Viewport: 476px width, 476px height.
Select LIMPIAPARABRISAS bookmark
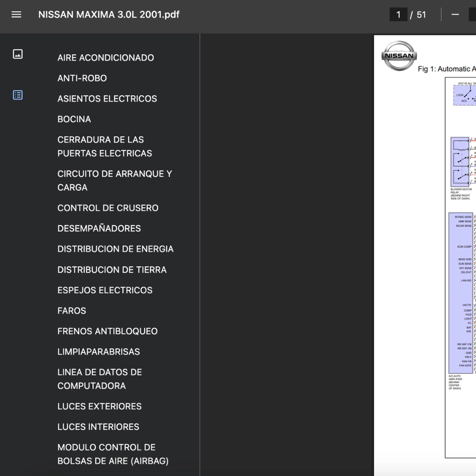(99, 352)
